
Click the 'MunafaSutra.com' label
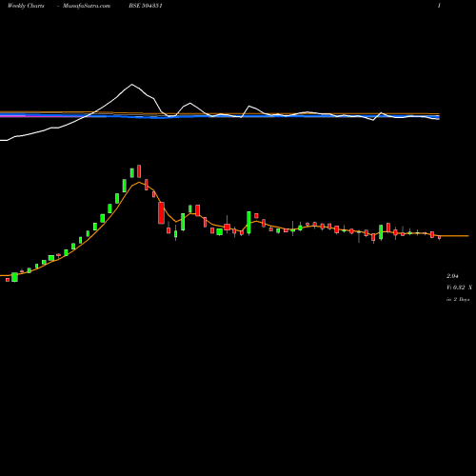(87, 6)
